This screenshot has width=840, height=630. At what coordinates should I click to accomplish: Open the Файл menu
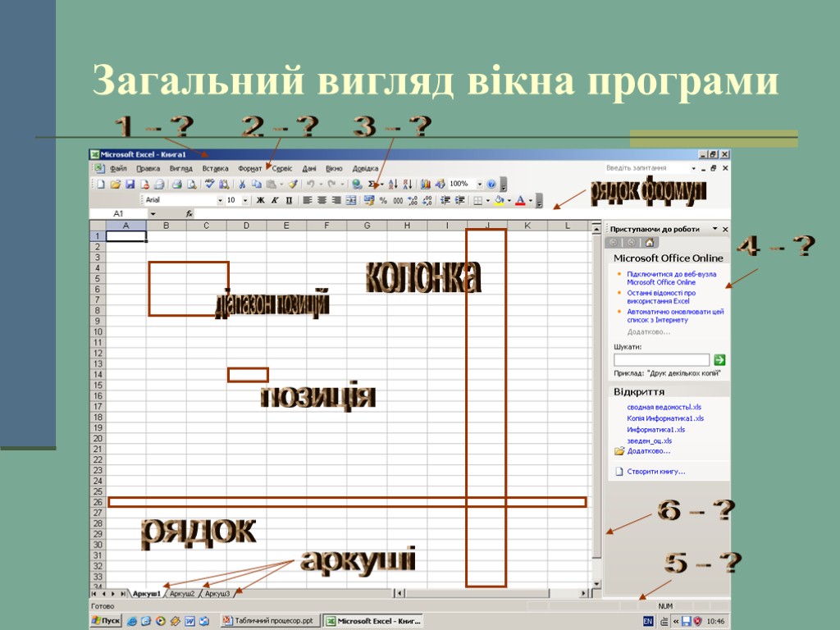coord(118,169)
